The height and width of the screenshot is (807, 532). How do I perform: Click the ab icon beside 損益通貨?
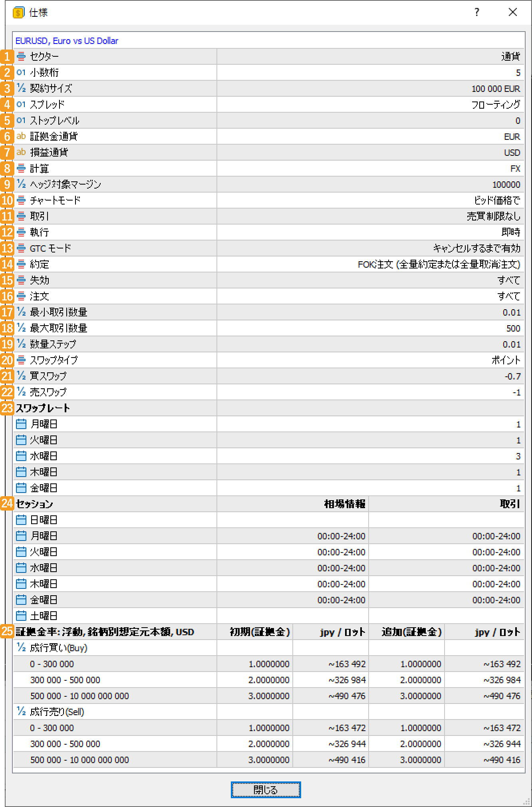[x=21, y=152]
